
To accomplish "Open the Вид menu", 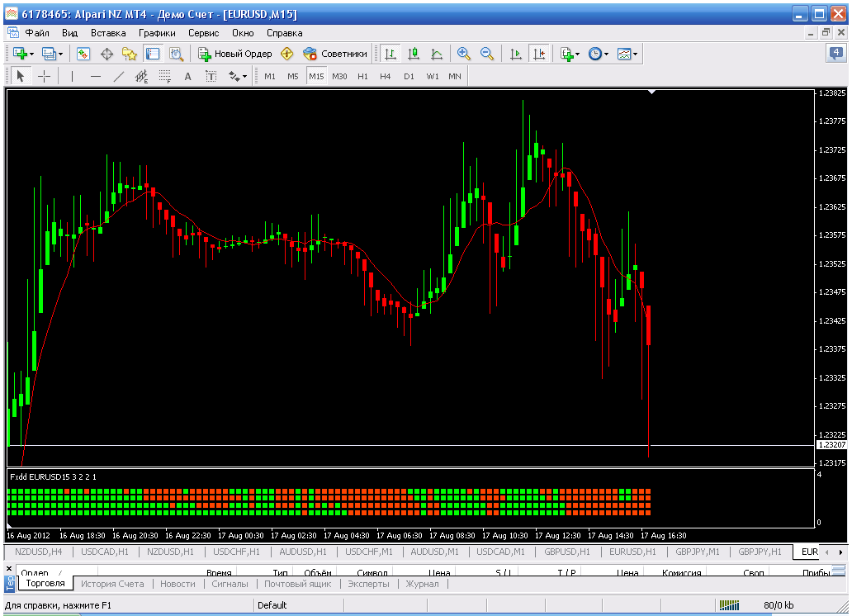I will pyautogui.click(x=69, y=33).
